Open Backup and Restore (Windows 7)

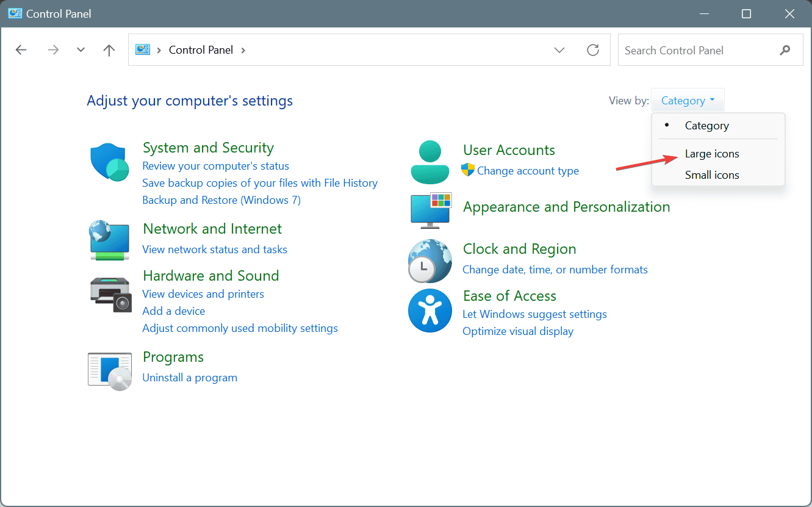pyautogui.click(x=221, y=200)
